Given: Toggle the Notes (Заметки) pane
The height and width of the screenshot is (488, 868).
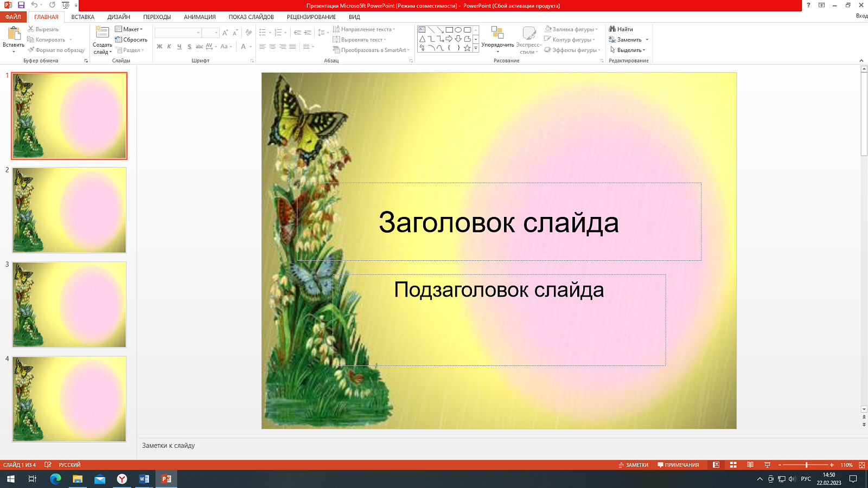Looking at the screenshot, I should coord(633,465).
